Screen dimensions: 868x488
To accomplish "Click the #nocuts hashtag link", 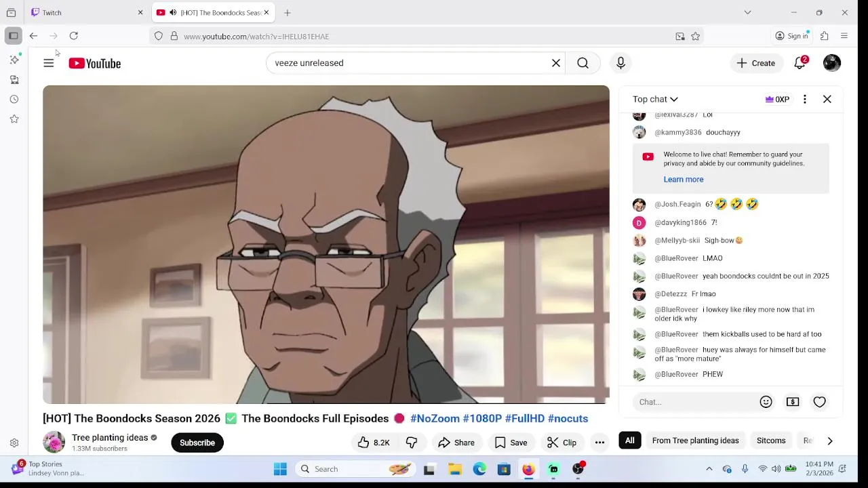I will (568, 419).
